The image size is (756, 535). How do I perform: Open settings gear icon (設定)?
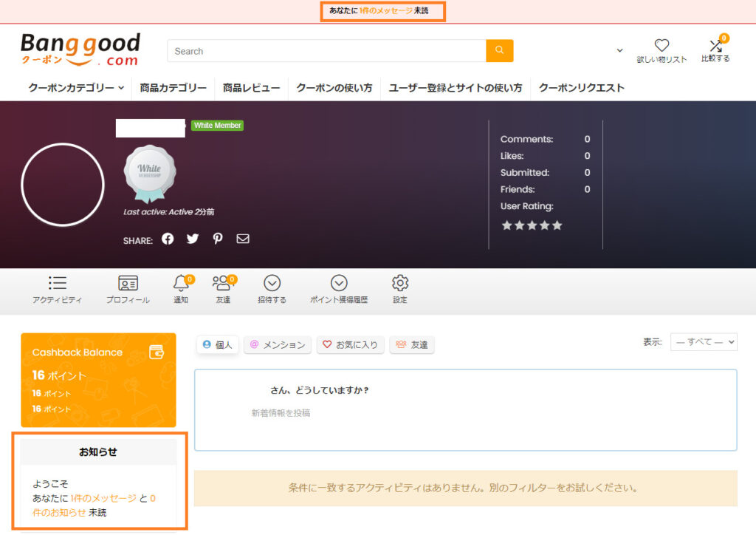[400, 284]
